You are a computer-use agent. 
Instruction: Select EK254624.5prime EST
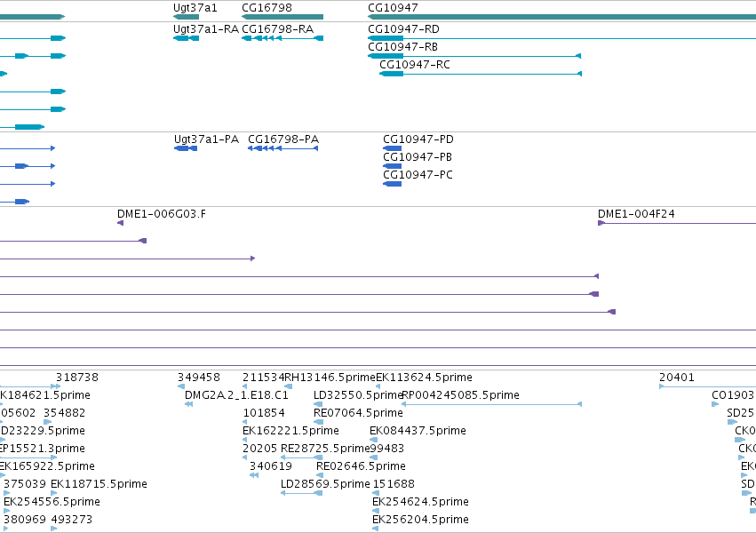[x=376, y=512]
